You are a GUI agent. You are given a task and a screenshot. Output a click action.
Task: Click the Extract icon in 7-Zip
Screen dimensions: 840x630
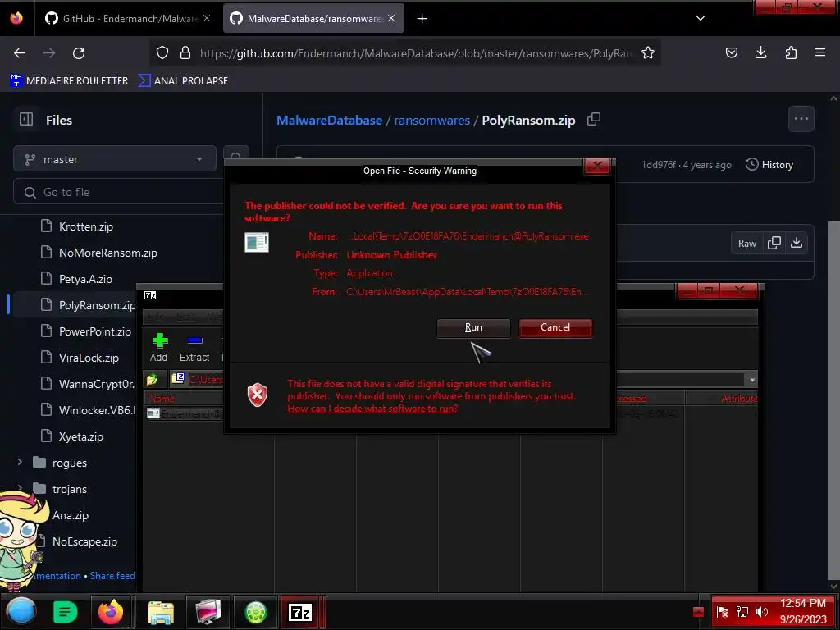pos(194,348)
